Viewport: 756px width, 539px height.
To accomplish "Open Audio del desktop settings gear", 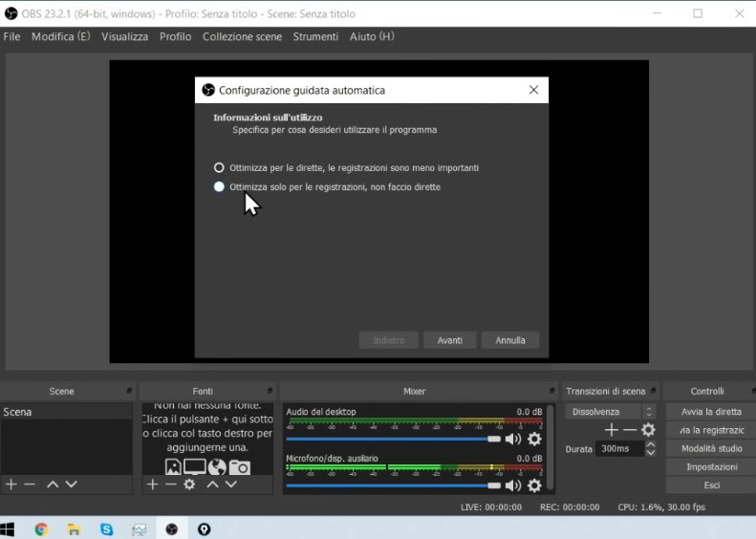I will 534,439.
